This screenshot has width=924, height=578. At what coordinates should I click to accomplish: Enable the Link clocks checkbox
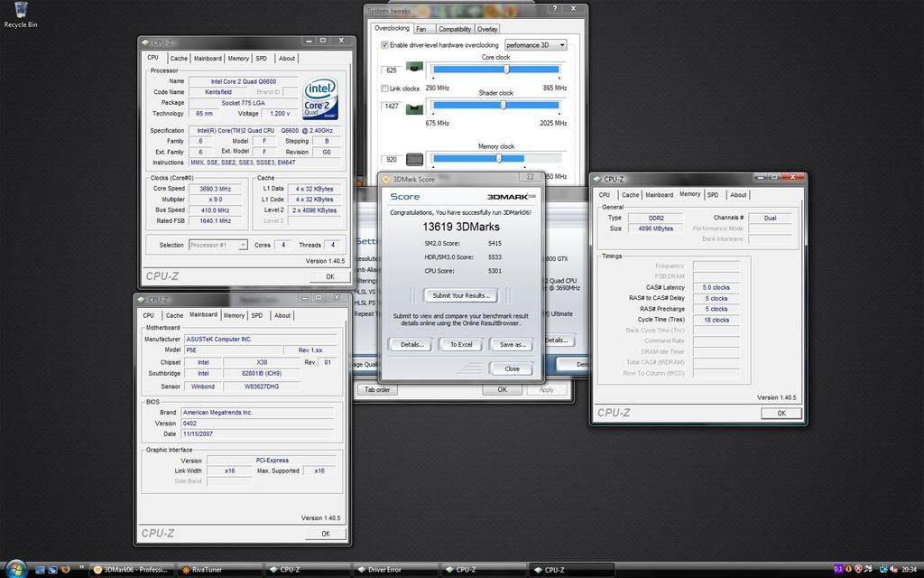click(384, 89)
